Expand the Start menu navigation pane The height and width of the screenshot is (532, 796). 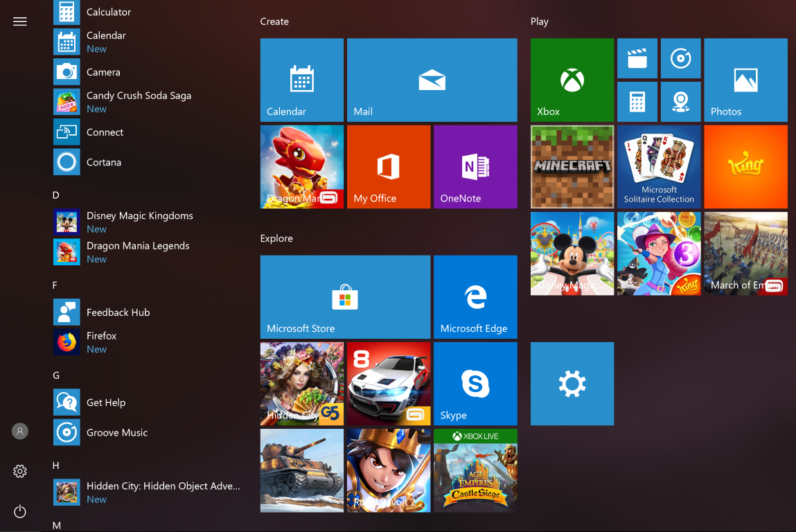(19, 21)
